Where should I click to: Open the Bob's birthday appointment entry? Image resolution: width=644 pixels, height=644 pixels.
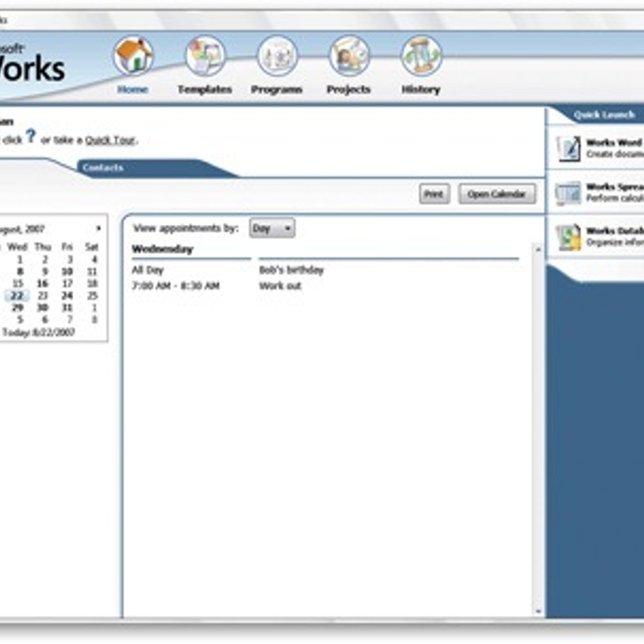[291, 271]
